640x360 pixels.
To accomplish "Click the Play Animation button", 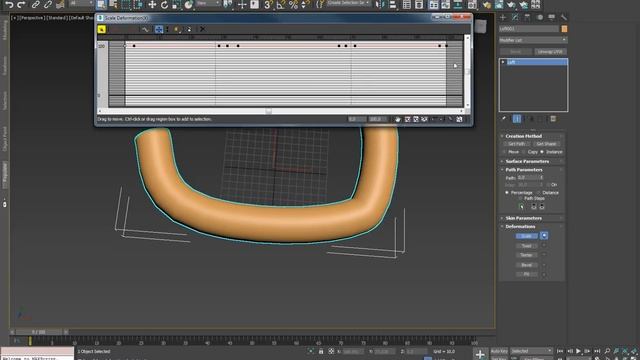I will tap(578, 351).
